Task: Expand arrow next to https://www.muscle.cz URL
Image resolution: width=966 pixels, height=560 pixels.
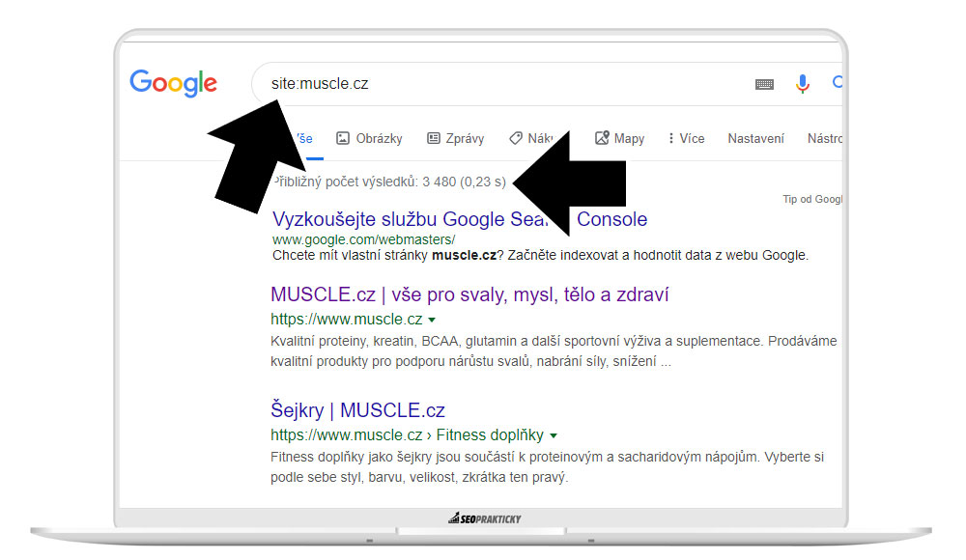Action: [432, 320]
